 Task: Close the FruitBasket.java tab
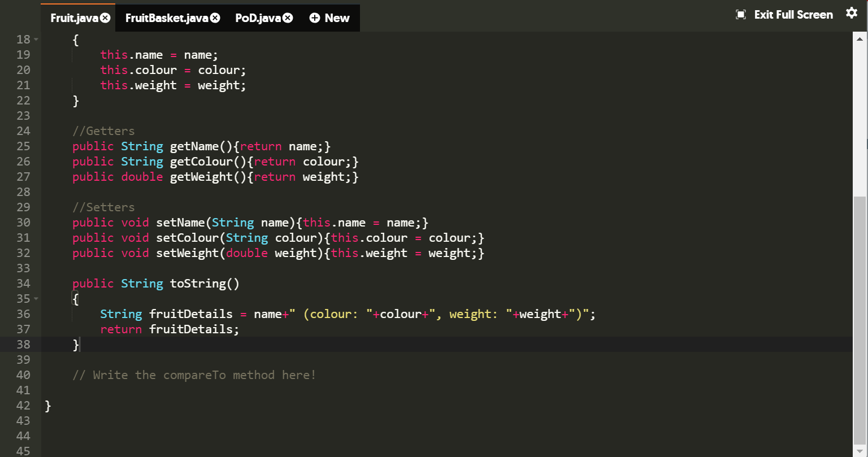pyautogui.click(x=215, y=18)
